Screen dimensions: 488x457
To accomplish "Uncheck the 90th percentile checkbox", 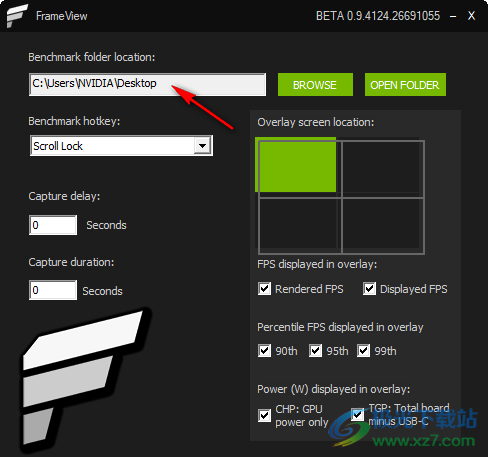I will point(264,351).
